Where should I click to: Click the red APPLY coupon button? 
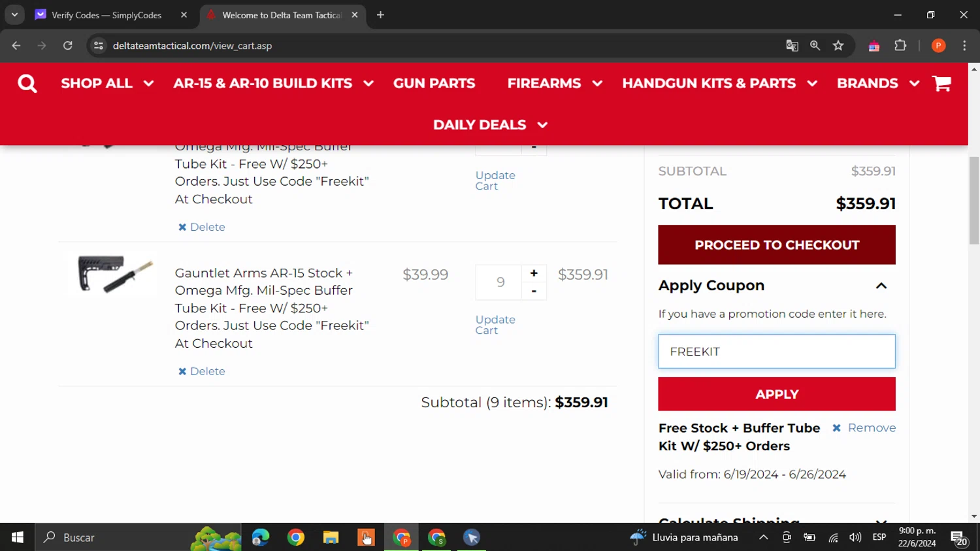(x=777, y=394)
